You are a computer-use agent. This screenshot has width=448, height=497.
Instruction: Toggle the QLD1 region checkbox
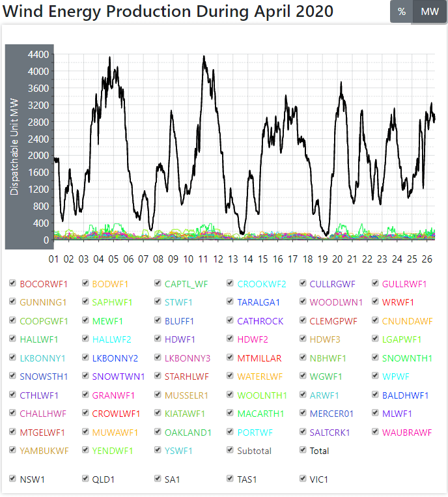85,479
